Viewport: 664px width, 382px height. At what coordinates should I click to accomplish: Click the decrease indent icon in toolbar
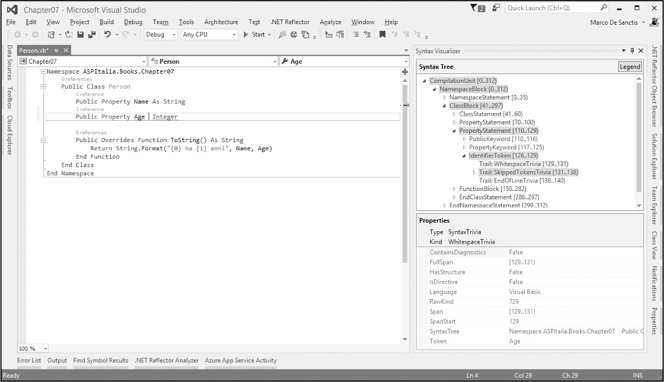coord(356,35)
